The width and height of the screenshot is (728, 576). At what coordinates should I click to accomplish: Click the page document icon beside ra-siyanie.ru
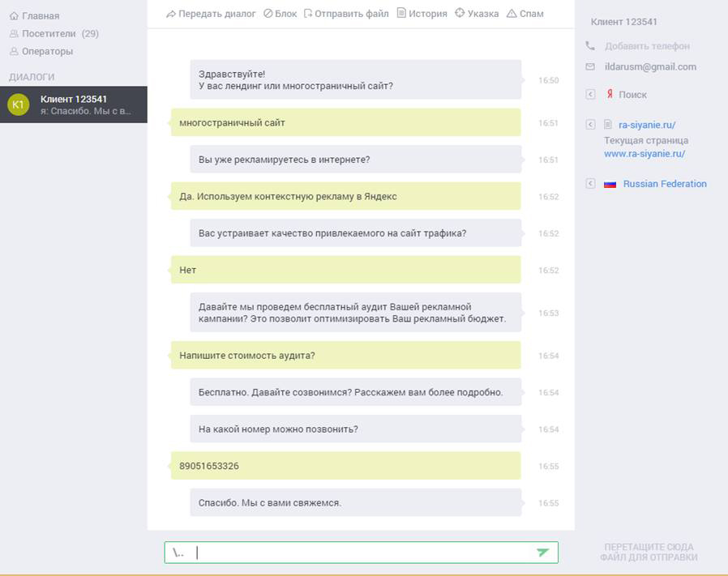click(x=608, y=125)
